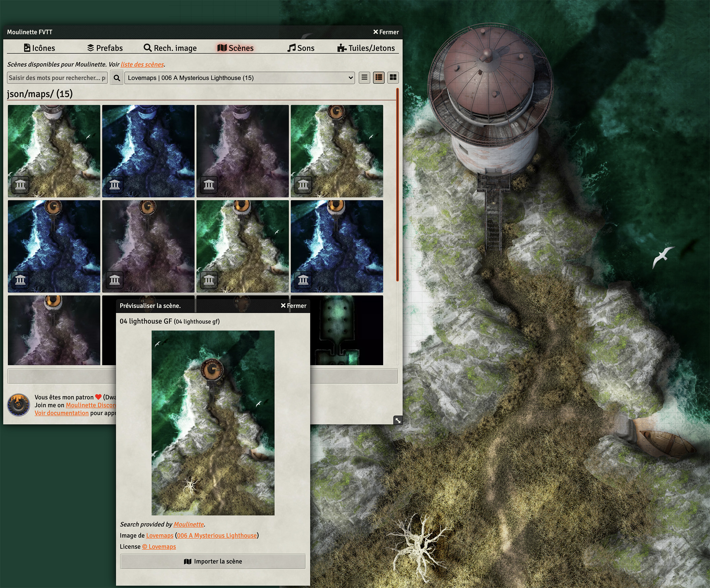Open the 'liste des scènes' link

point(142,64)
